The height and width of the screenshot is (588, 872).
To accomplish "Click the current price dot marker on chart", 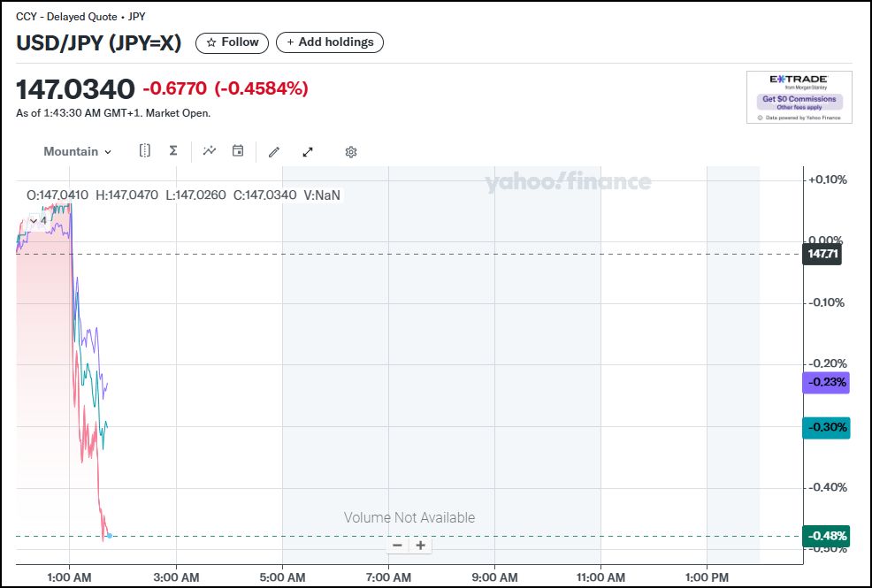I will point(110,536).
